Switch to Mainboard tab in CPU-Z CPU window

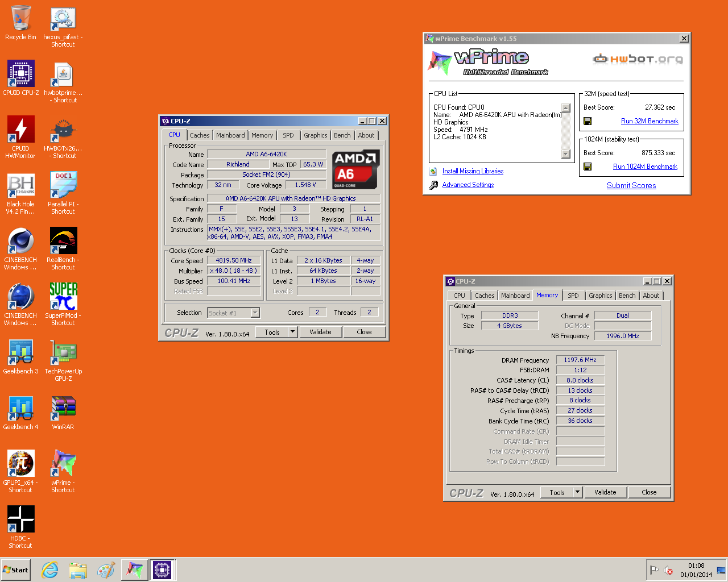tap(230, 135)
